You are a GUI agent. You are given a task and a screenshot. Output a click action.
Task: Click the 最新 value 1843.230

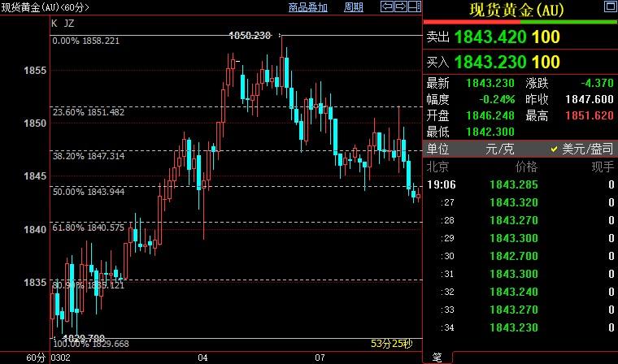(490, 83)
